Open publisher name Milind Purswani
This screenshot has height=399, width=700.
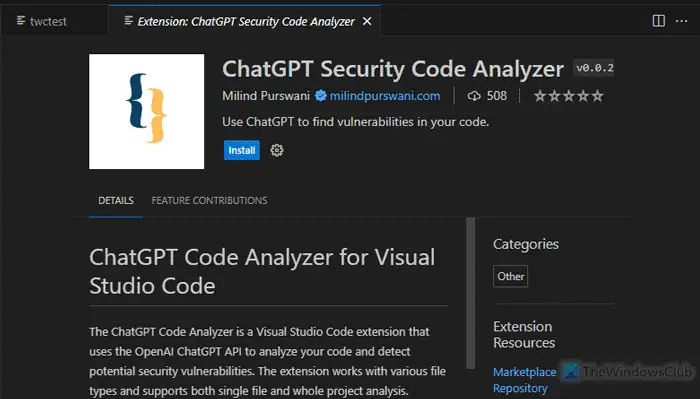point(266,96)
